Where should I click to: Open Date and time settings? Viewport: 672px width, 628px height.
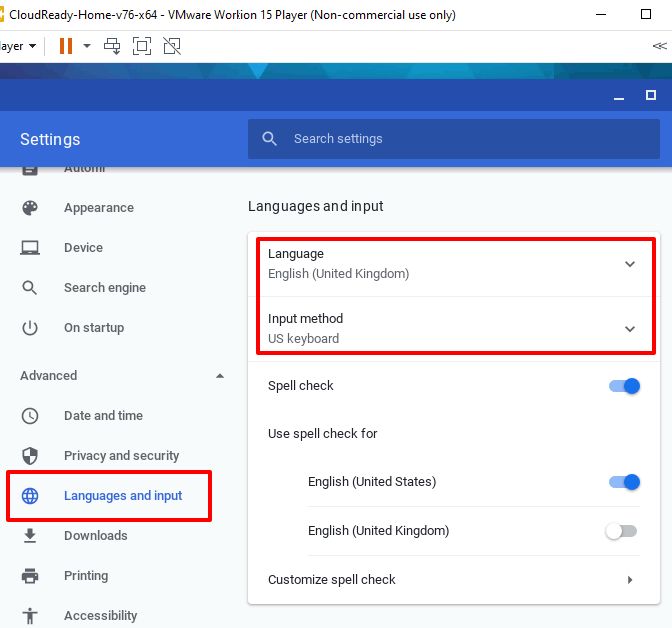coord(103,416)
